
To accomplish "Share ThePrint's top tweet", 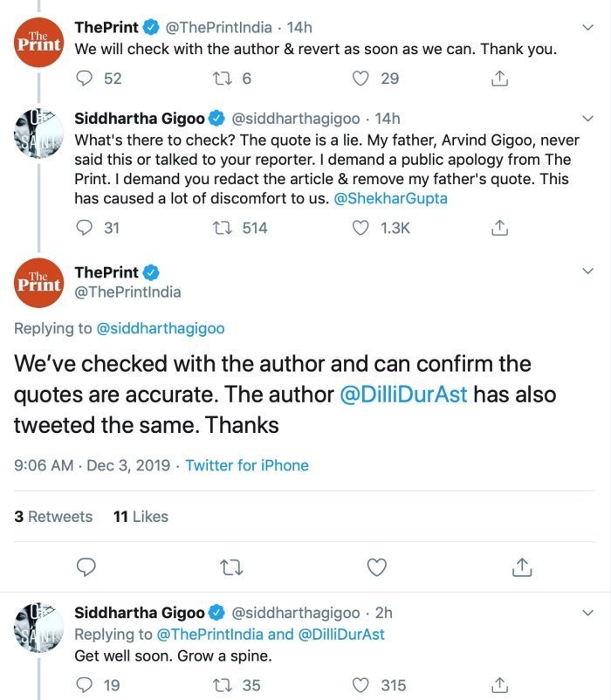I will click(x=499, y=79).
